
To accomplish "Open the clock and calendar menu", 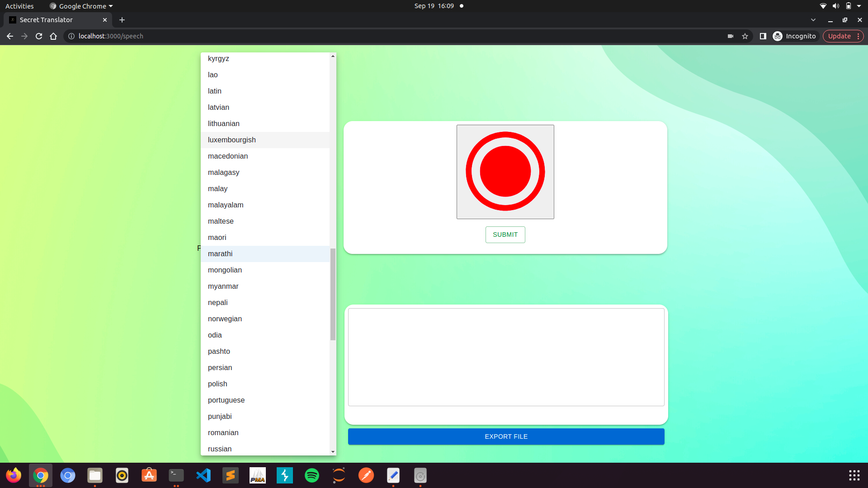I will coord(434,6).
